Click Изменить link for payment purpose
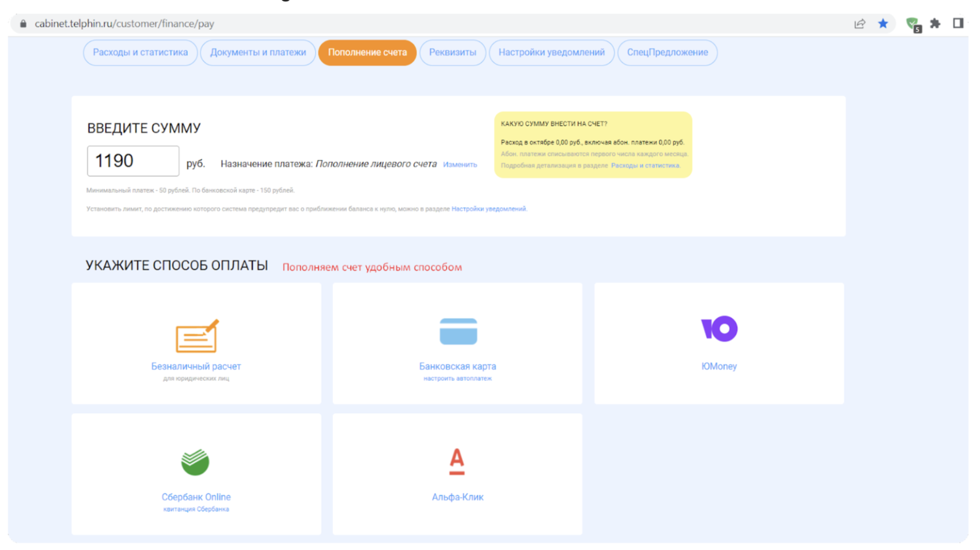This screenshot has height=550, width=980. pos(460,165)
